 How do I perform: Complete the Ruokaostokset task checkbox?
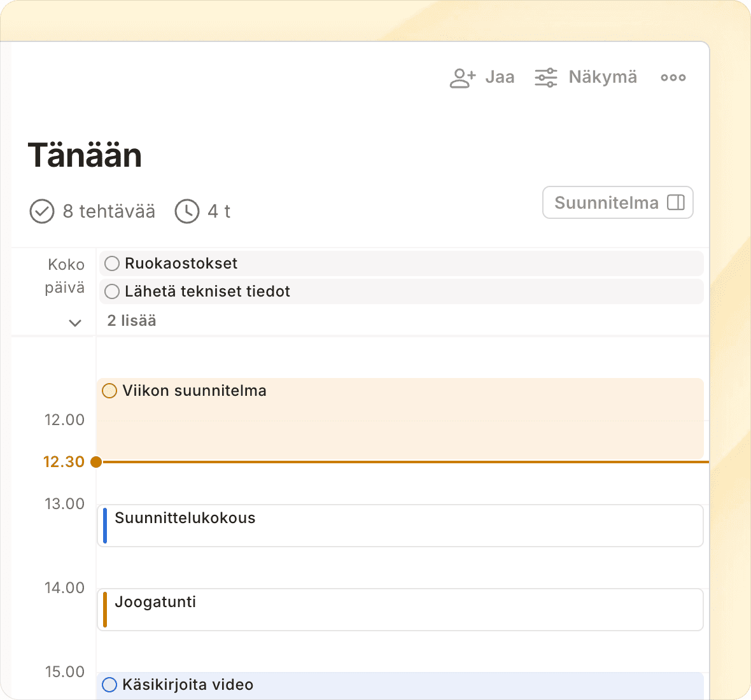pyautogui.click(x=112, y=263)
